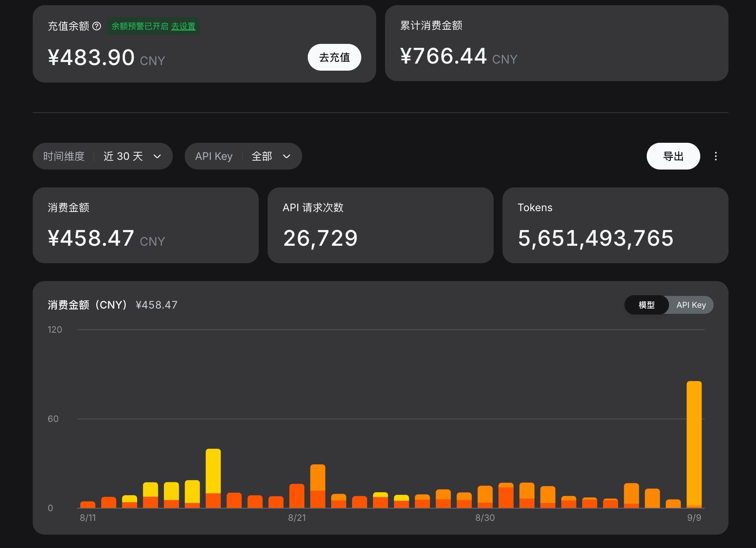The height and width of the screenshot is (548, 756).
Task: Switch chart grouping to 模型
Action: click(x=646, y=305)
